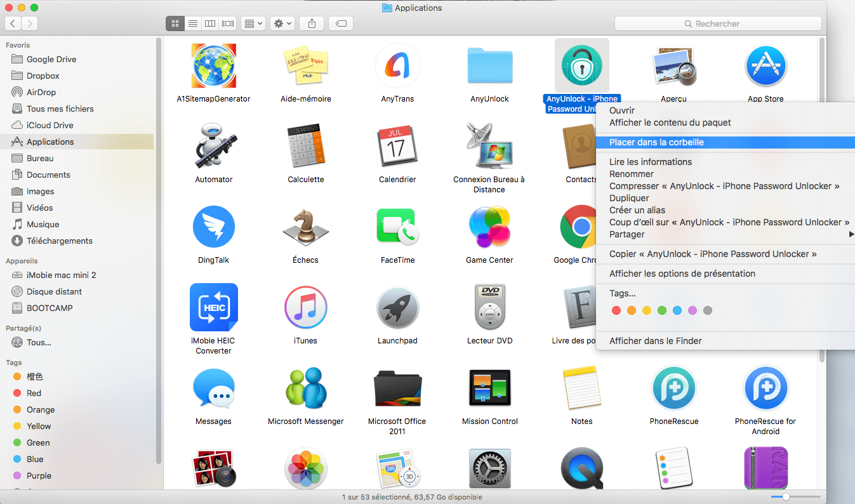Image resolution: width=855 pixels, height=504 pixels.
Task: Click the edit tags toolbar button
Action: [x=341, y=23]
